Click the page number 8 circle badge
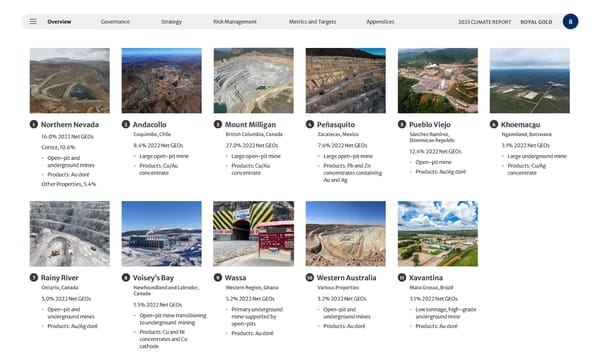Image resolution: width=600 pixels, height=364 pixels. [x=570, y=21]
